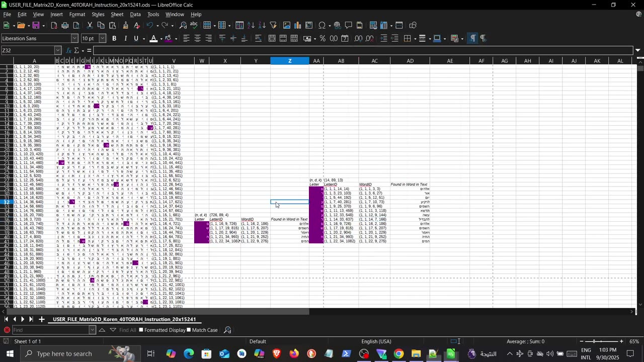Align text to center horizontally
The width and height of the screenshot is (644, 362).
(197, 38)
